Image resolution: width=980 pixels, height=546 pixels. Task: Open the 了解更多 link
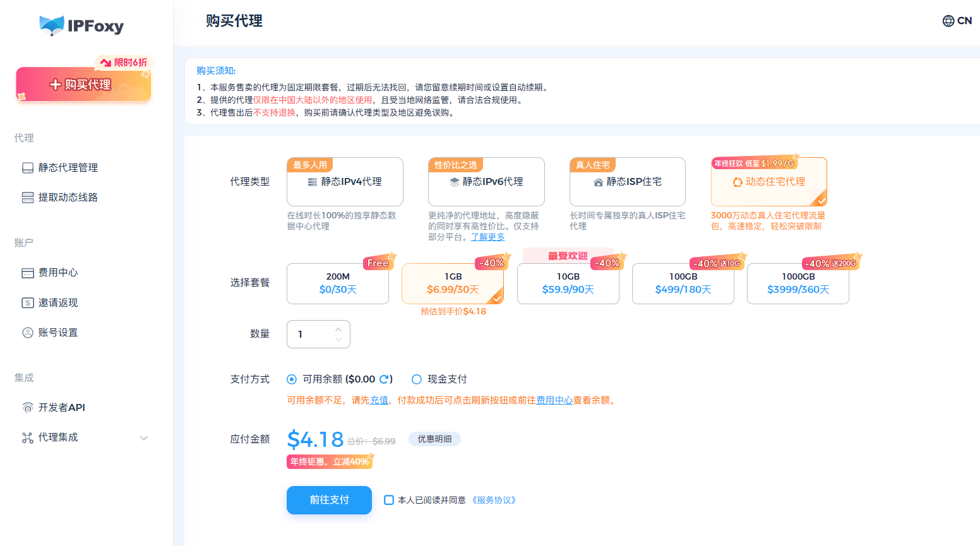click(x=487, y=237)
